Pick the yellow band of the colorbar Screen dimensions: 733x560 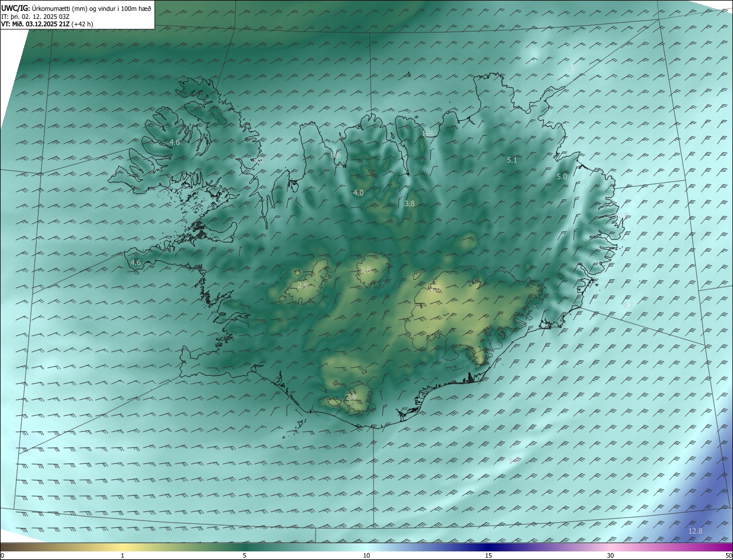click(123, 547)
